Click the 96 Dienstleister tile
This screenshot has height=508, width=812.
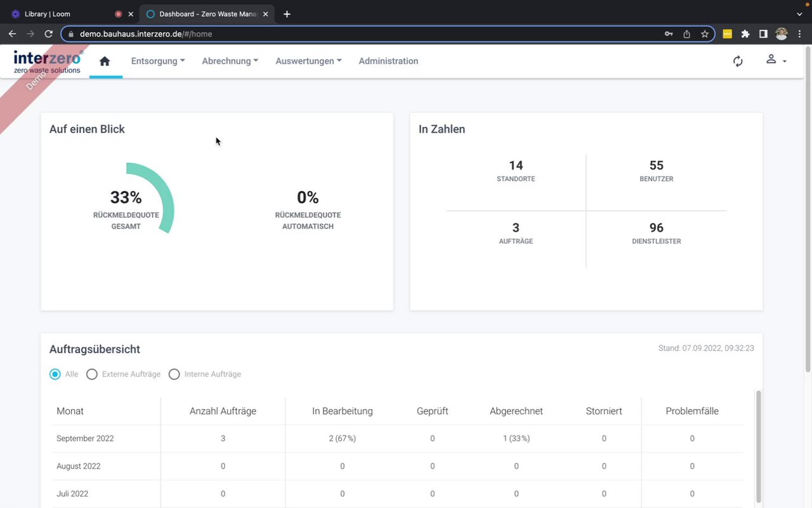(x=657, y=233)
